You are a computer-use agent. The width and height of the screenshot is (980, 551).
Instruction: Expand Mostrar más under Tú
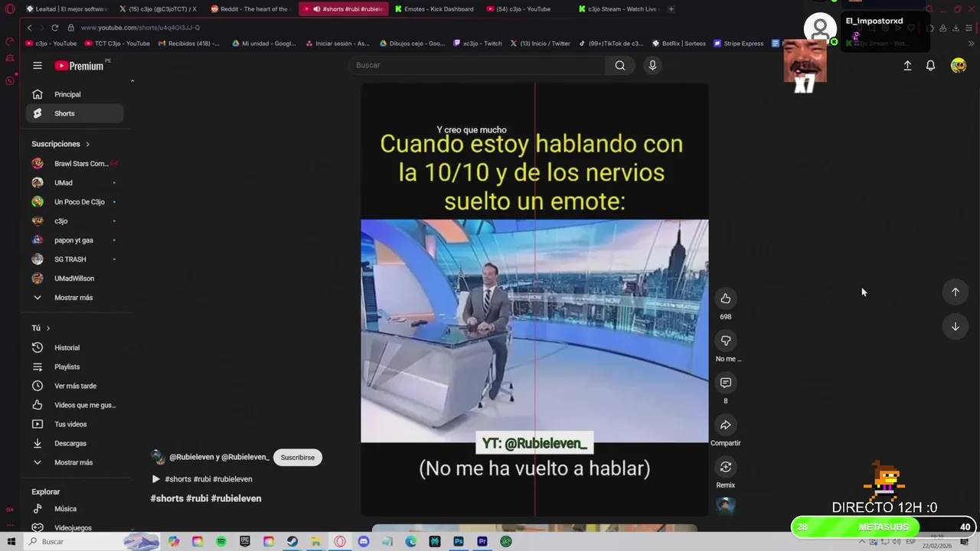[75, 462]
